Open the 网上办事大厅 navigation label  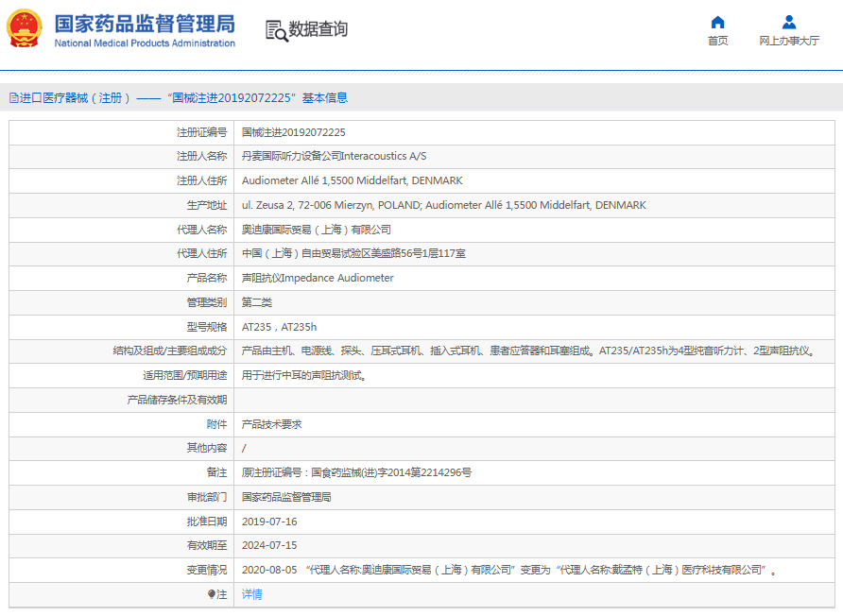tap(789, 41)
